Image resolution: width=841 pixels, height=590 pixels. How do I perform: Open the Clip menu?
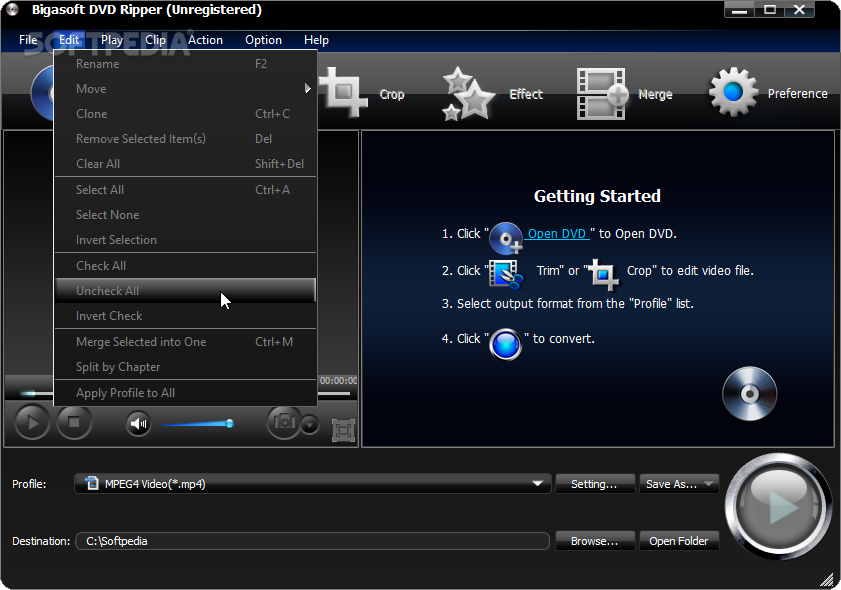(x=156, y=40)
